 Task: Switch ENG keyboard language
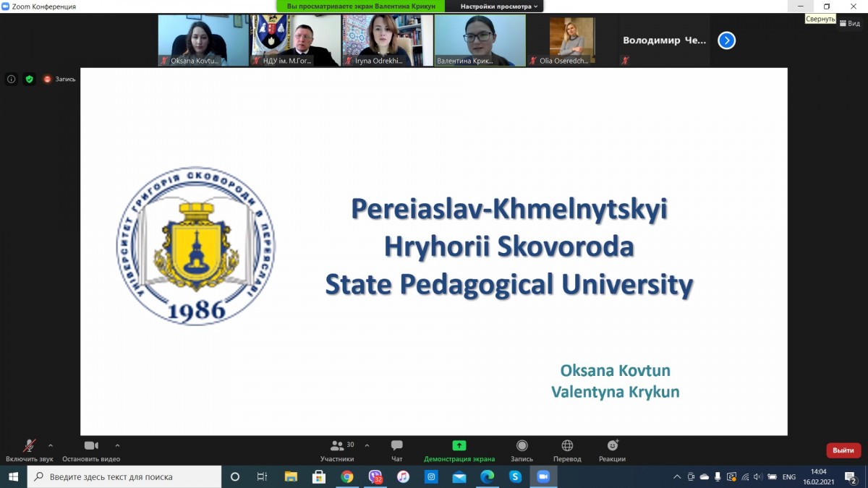coord(789,476)
